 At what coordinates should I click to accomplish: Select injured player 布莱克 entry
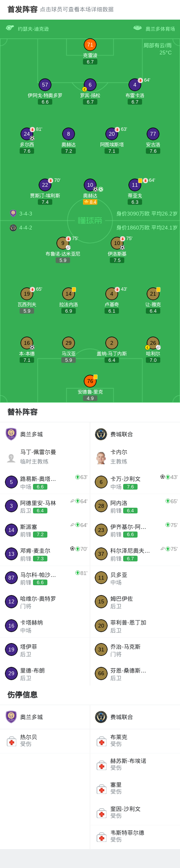point(135,741)
